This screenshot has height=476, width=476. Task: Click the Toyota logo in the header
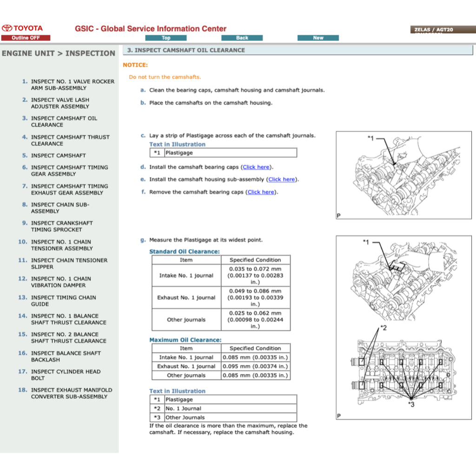pyautogui.click(x=22, y=28)
